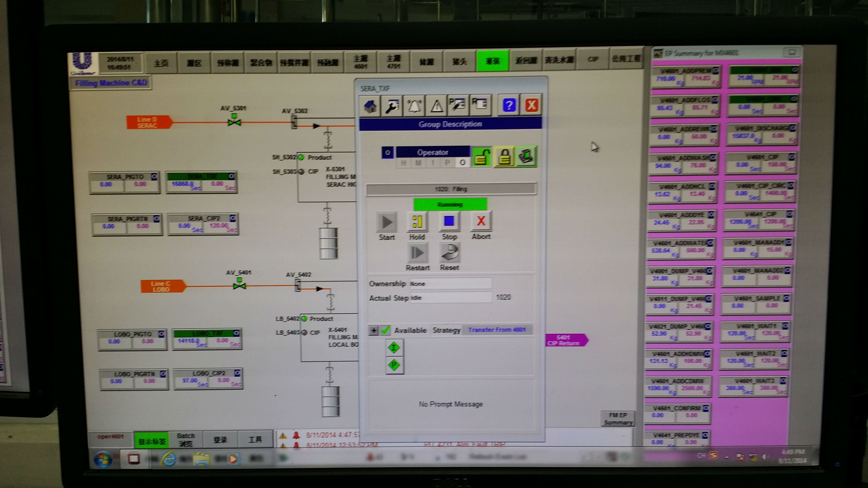Open the SERA_PIGTO sequence block
This screenshot has width=868, height=488.
click(125, 183)
